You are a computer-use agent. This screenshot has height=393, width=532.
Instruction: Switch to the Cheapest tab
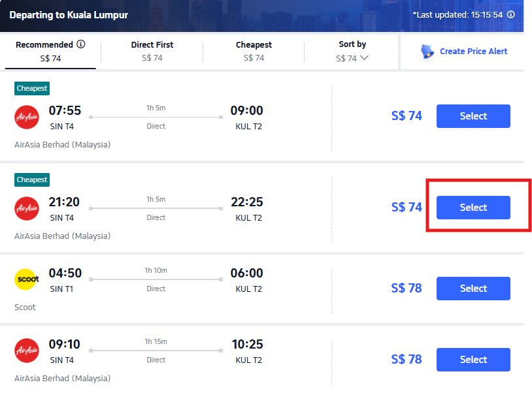(254, 51)
